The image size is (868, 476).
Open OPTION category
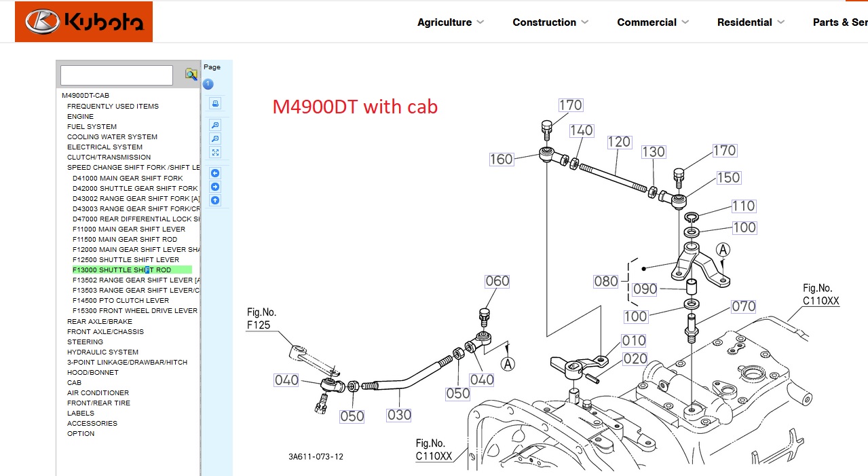[81, 433]
